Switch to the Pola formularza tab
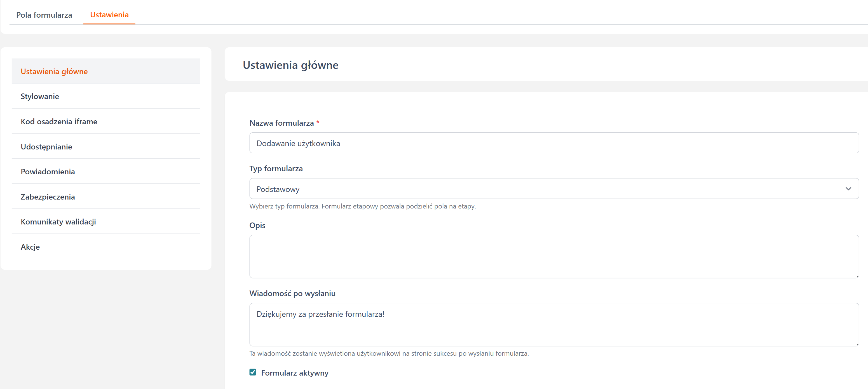This screenshot has height=389, width=868. (x=44, y=15)
